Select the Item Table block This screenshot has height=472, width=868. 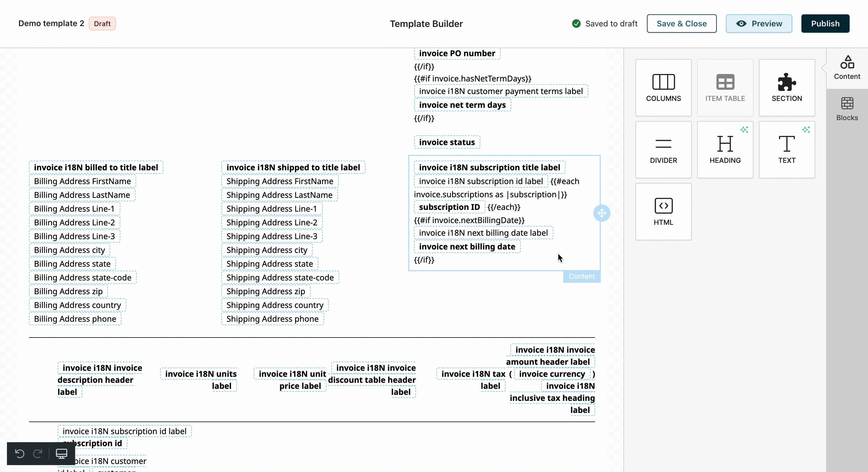pos(725,87)
